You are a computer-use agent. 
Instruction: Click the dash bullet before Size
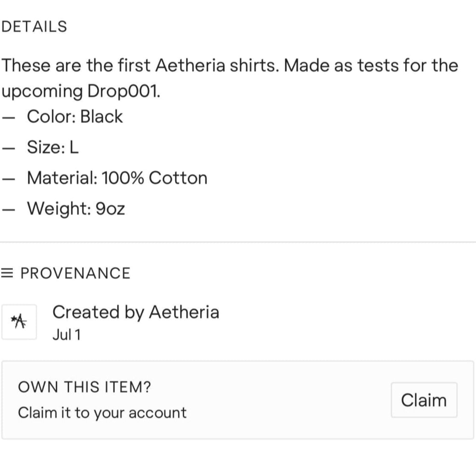pos(8,148)
